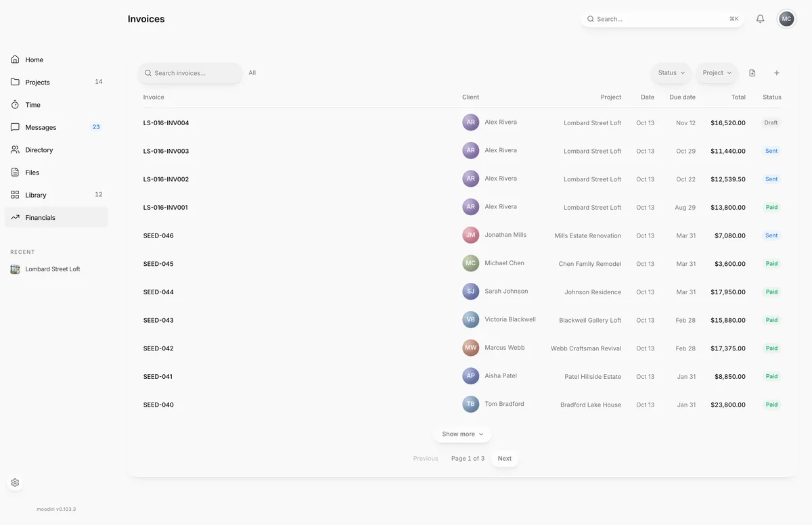Click the Draft status badge
This screenshot has height=525, width=812.
[x=771, y=123]
